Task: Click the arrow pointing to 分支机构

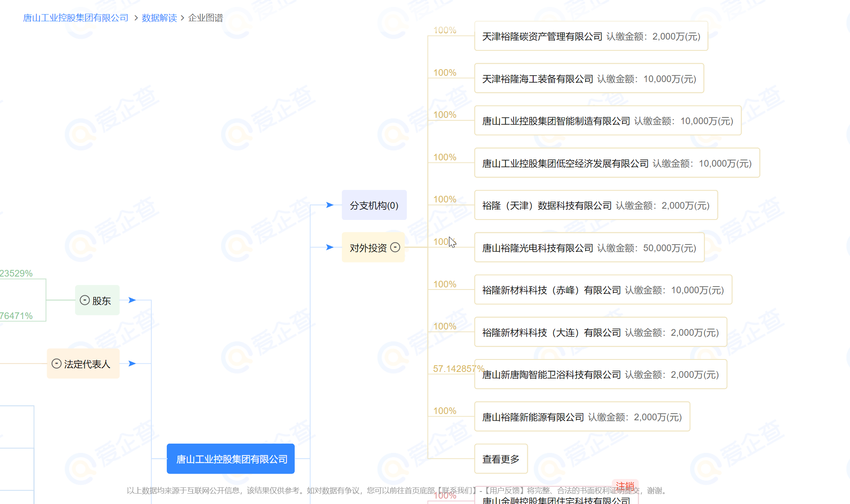Action: click(x=330, y=205)
